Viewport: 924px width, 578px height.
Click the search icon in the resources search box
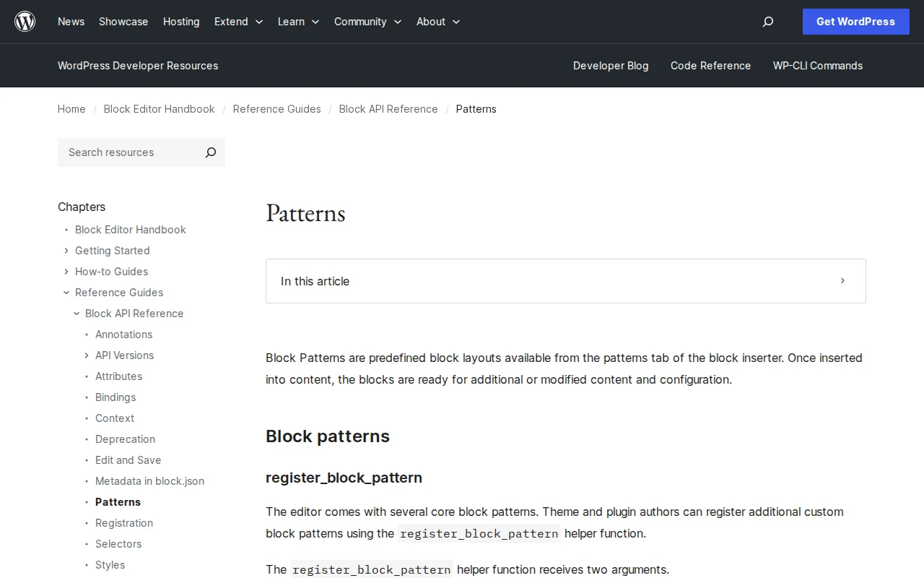click(x=210, y=152)
